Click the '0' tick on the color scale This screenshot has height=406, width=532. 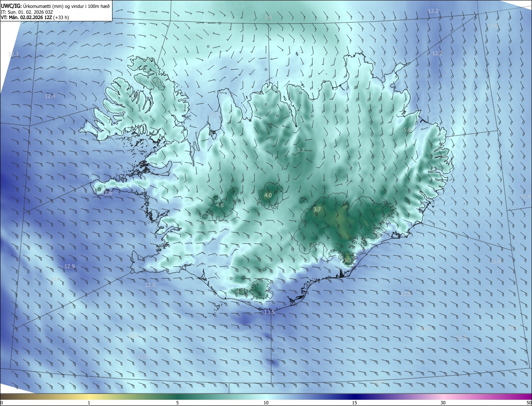[2, 403]
